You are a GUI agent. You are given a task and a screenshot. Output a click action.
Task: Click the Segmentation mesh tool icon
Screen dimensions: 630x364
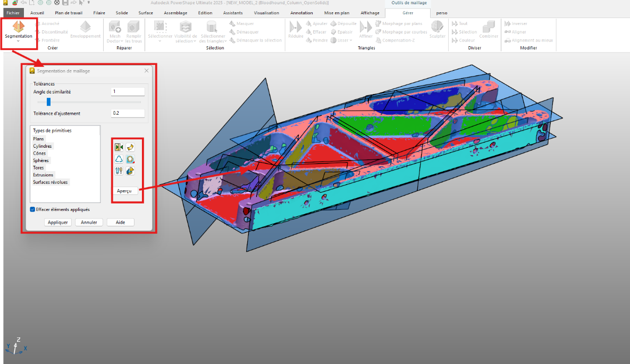click(18, 27)
